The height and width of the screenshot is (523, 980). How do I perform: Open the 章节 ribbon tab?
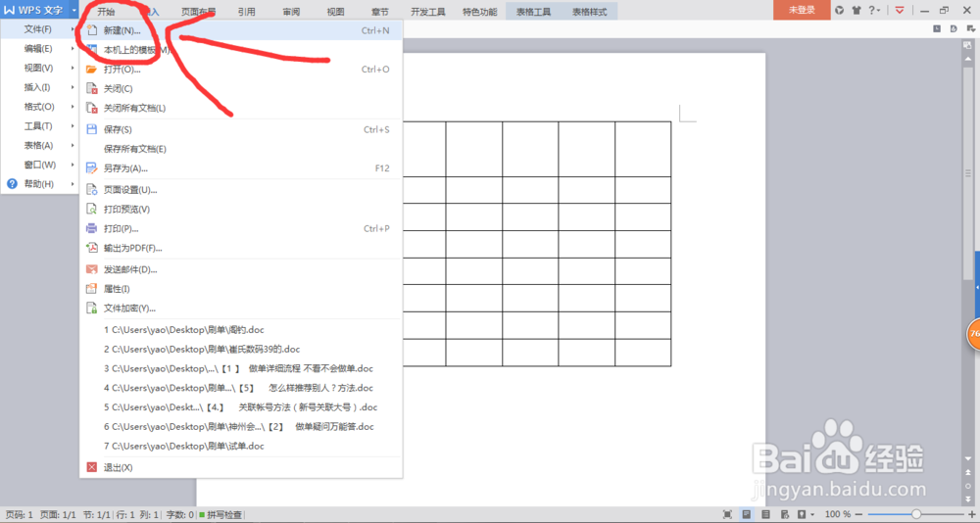coord(379,11)
